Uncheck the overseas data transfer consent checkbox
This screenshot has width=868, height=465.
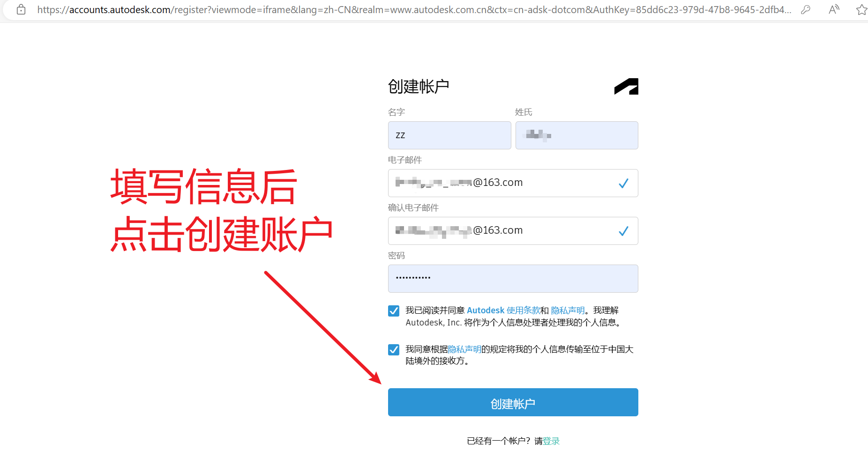(x=394, y=350)
